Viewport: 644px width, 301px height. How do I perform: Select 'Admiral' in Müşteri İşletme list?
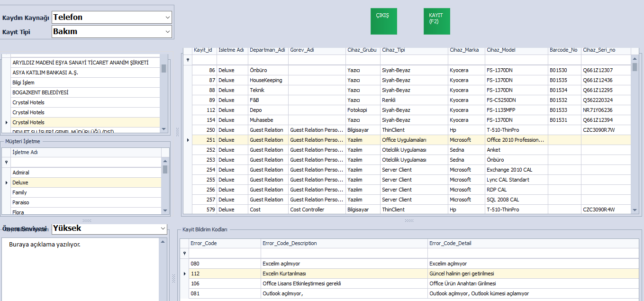[x=86, y=173]
